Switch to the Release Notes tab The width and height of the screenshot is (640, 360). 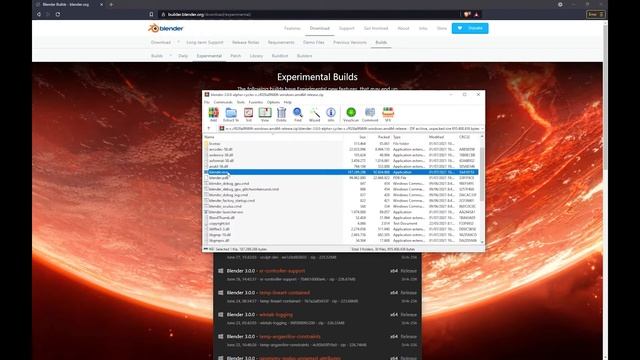pyautogui.click(x=245, y=42)
